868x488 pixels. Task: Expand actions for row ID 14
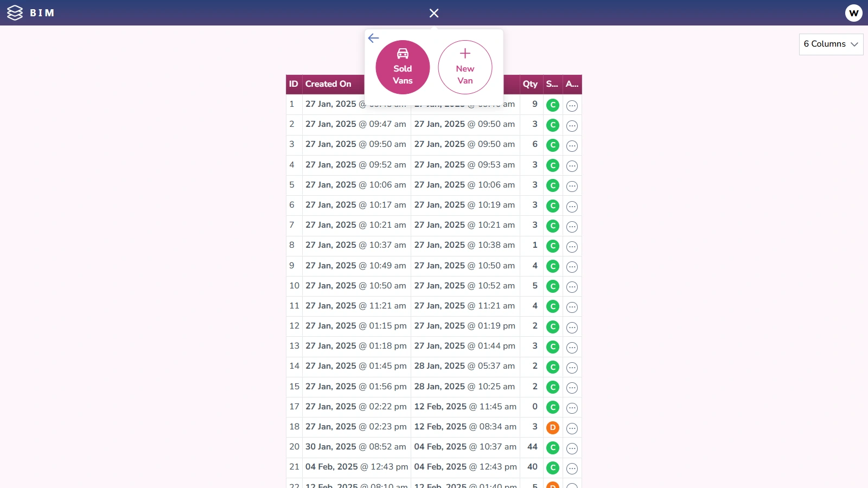(572, 368)
